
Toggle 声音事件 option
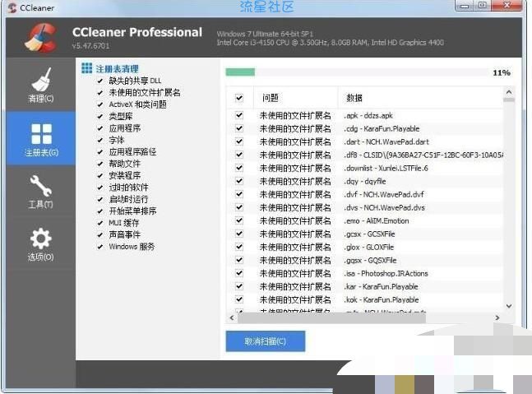pyautogui.click(x=100, y=235)
